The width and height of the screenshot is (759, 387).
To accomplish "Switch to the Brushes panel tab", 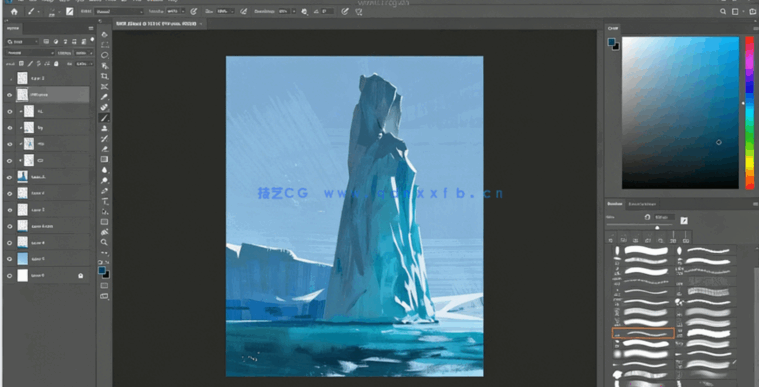I will pyautogui.click(x=615, y=204).
